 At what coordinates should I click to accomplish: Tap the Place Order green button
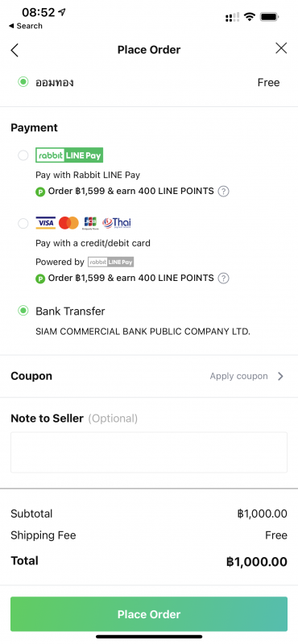tap(149, 614)
